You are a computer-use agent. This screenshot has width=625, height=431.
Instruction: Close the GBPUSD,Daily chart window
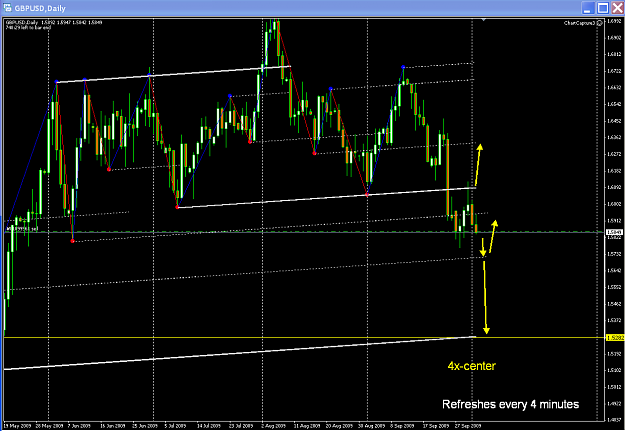point(617,8)
